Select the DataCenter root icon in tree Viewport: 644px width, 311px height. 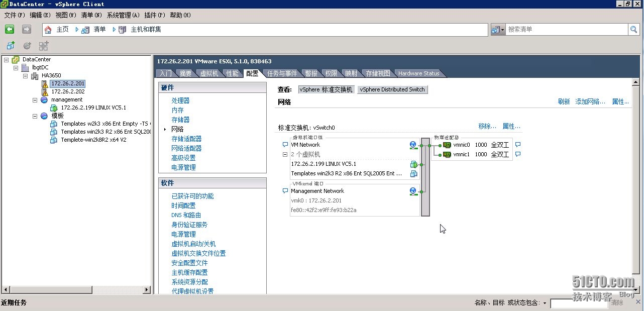pyautogui.click(x=16, y=59)
